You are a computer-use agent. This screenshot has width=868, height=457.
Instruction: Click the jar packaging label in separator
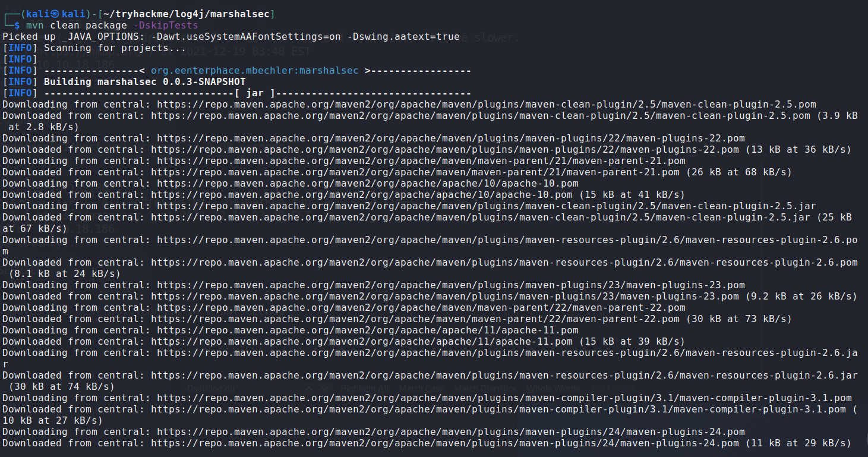pos(256,93)
